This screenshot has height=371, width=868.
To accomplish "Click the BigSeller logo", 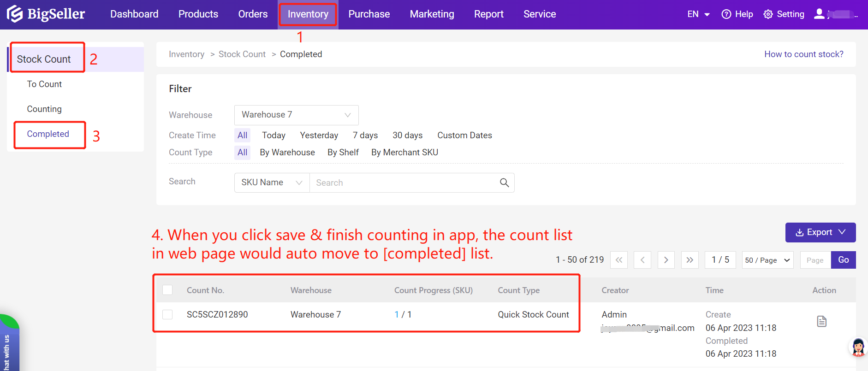I will tap(46, 14).
